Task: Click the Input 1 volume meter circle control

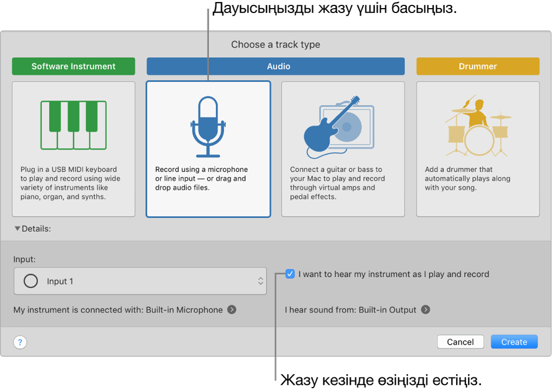Action: (x=31, y=281)
